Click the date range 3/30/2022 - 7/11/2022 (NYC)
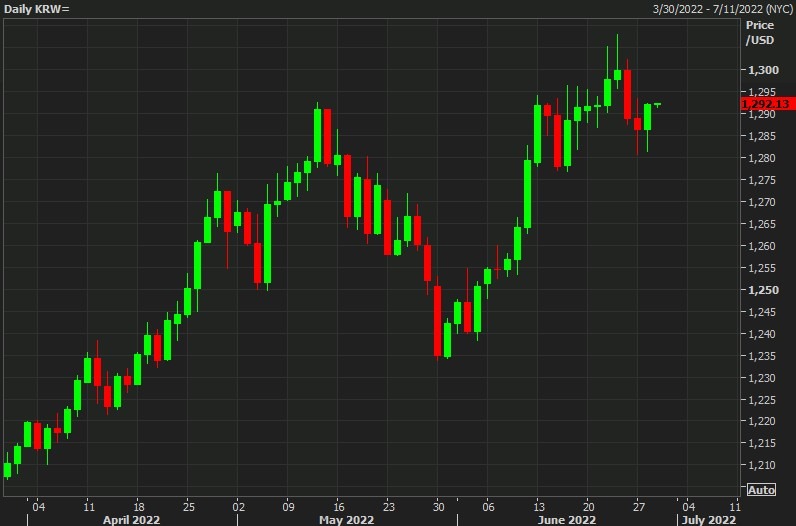This screenshot has height=526, width=796. point(722,9)
